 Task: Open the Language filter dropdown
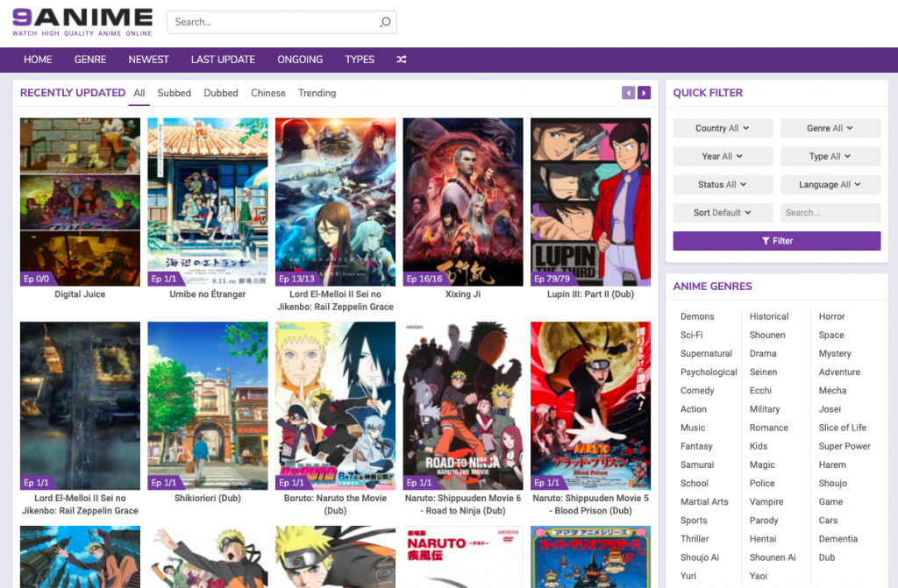(x=830, y=184)
